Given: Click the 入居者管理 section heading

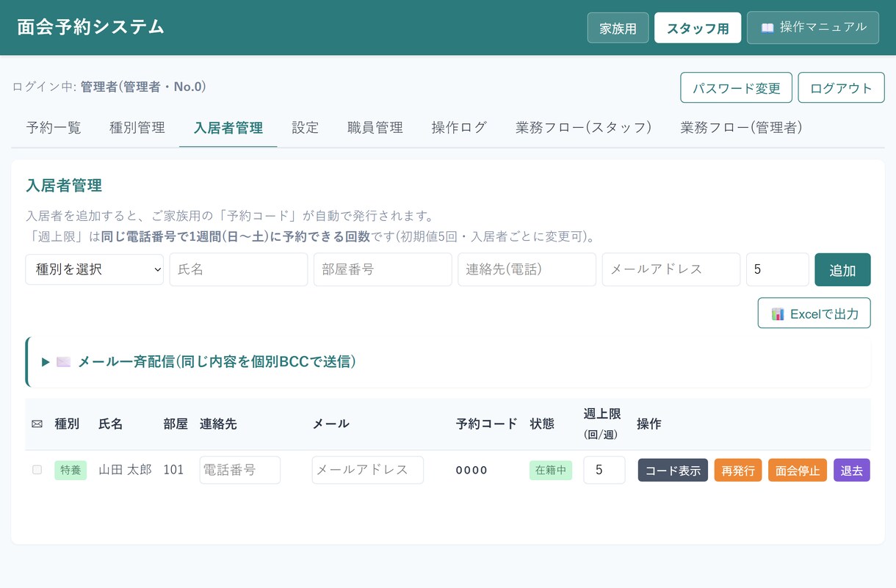Looking at the screenshot, I should pos(64,185).
